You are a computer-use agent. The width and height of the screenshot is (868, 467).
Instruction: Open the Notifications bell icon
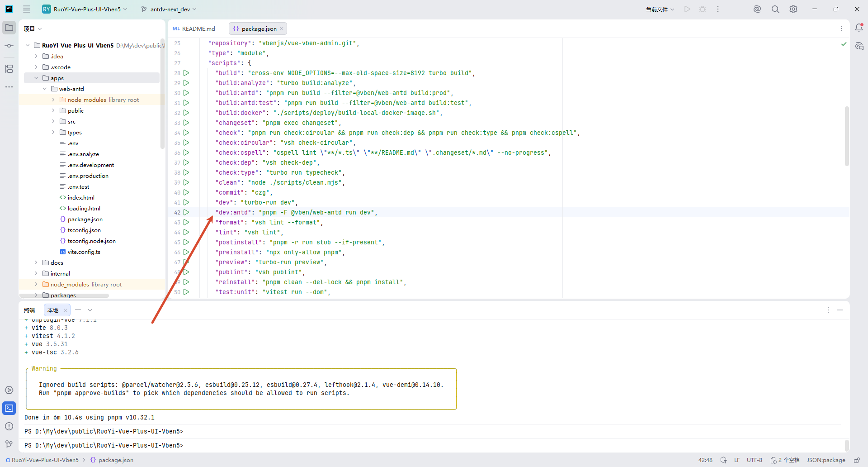859,28
